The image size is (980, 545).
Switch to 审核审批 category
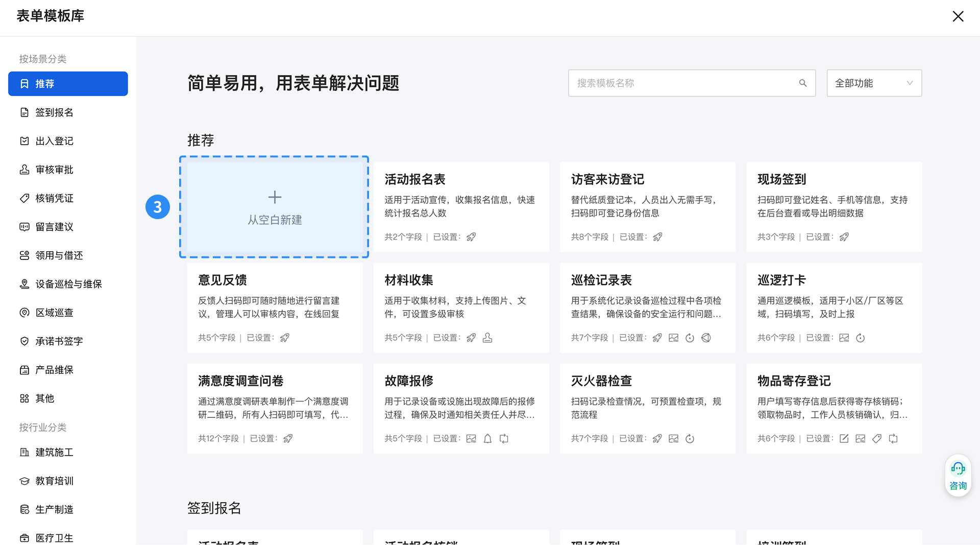54,170
